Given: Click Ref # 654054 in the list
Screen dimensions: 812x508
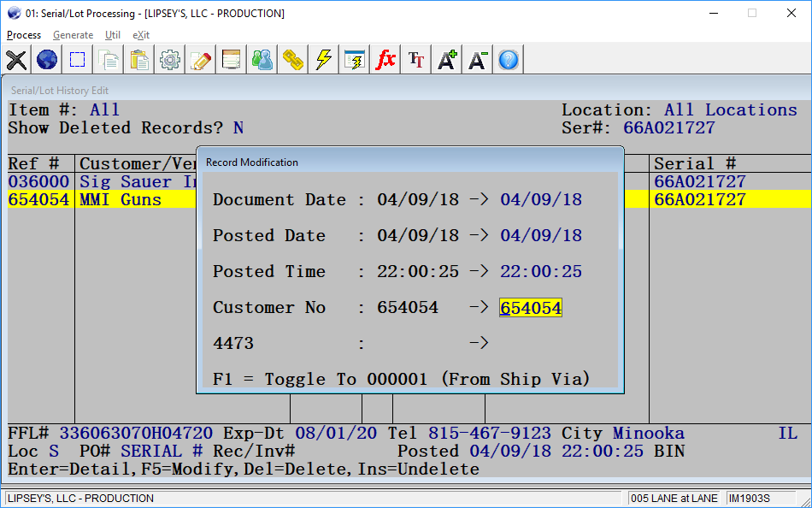Looking at the screenshot, I should [x=38, y=199].
